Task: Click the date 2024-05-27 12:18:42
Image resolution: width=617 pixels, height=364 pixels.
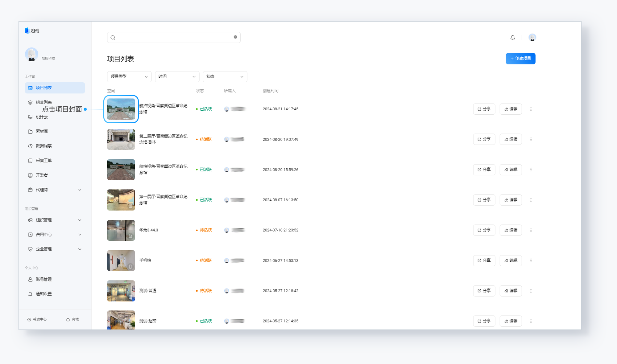Action: click(x=280, y=291)
